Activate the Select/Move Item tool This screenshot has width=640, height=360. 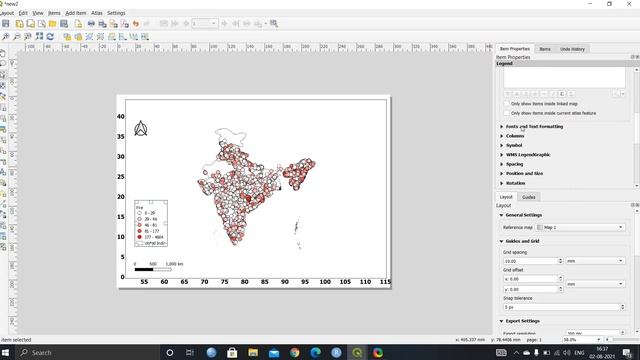pyautogui.click(x=3, y=75)
